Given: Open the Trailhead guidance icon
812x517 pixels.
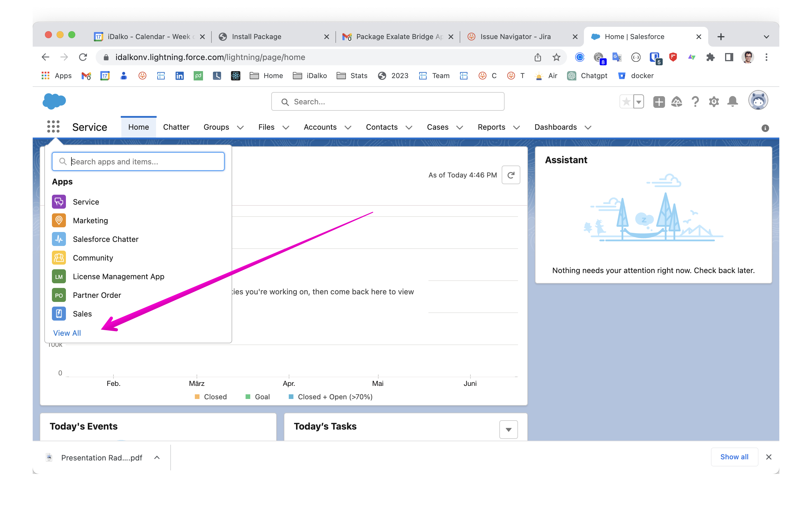Looking at the screenshot, I should [x=676, y=101].
